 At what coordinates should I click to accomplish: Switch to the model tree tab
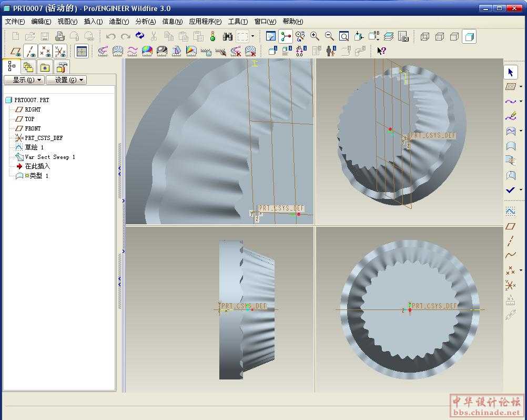[12, 66]
